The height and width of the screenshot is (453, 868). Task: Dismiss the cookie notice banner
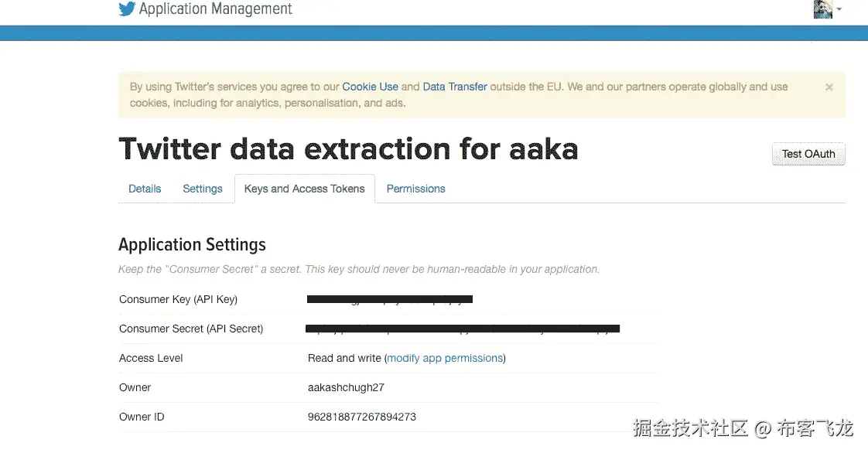pyautogui.click(x=829, y=87)
